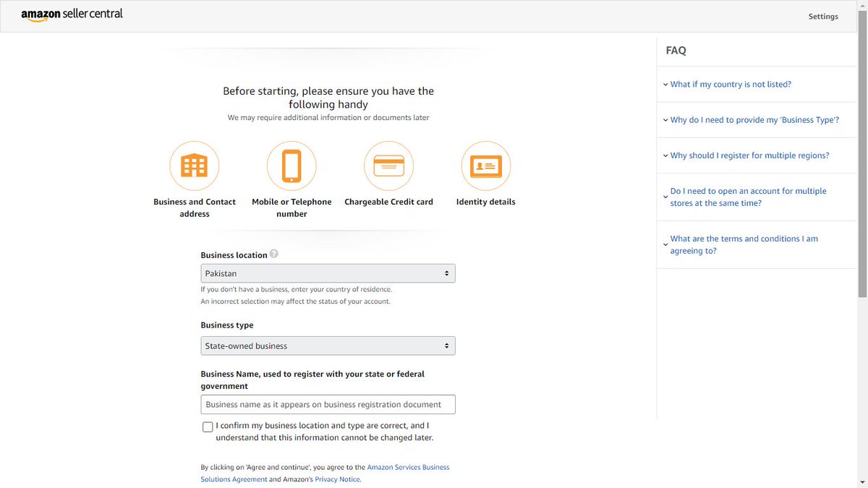Click the 'Chargeable Credit card' label
Screen dimensions: 868x488
[388, 202]
